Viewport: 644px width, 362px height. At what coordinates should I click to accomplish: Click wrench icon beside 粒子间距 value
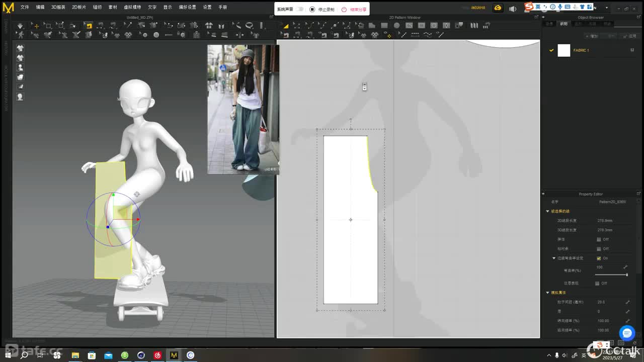tap(627, 302)
